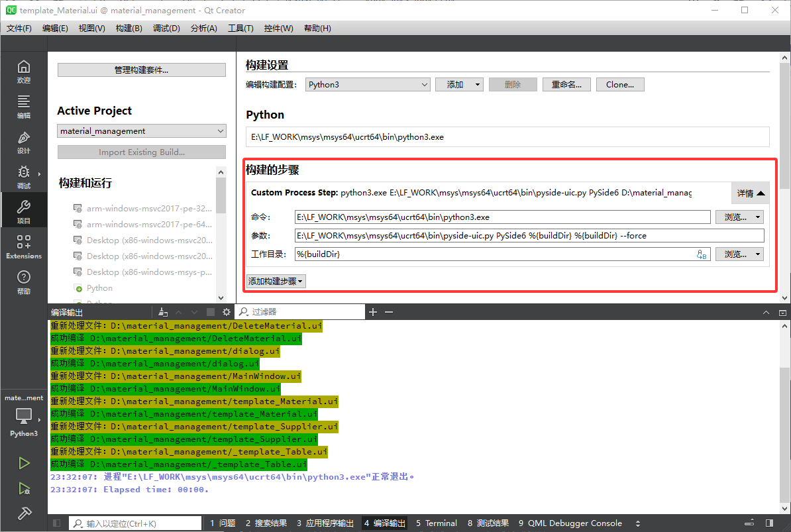Viewport: 791px width, 532px height.
Task: Click the 输入以定位 locator field
Action: (135, 523)
